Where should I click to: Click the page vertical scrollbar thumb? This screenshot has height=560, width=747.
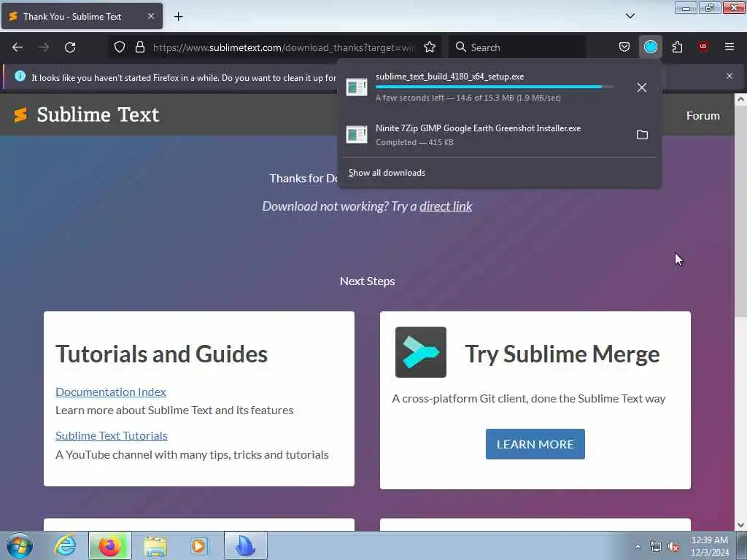[740, 211]
